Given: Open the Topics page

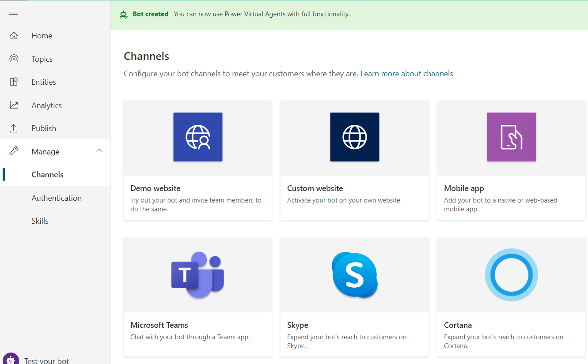Looking at the screenshot, I should click(42, 59).
